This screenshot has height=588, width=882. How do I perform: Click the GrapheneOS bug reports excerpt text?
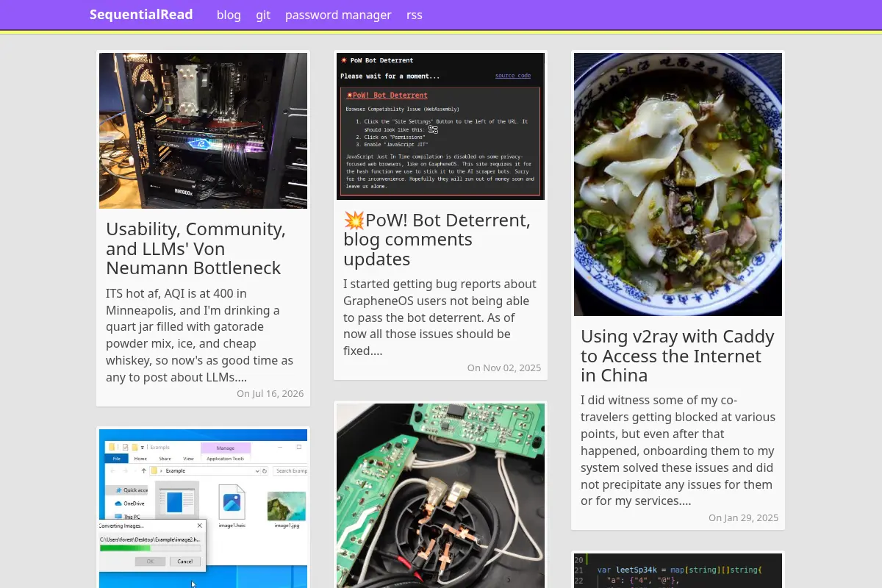[x=440, y=317]
